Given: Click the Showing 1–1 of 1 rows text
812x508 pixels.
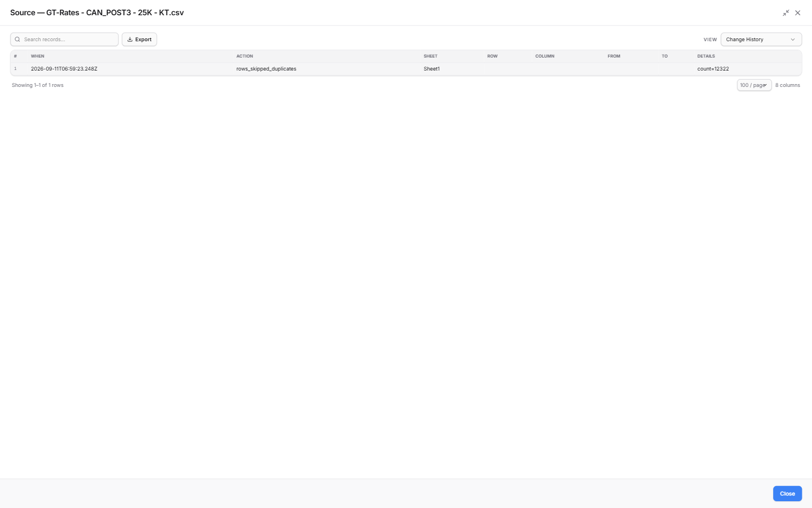Looking at the screenshot, I should 38,85.
